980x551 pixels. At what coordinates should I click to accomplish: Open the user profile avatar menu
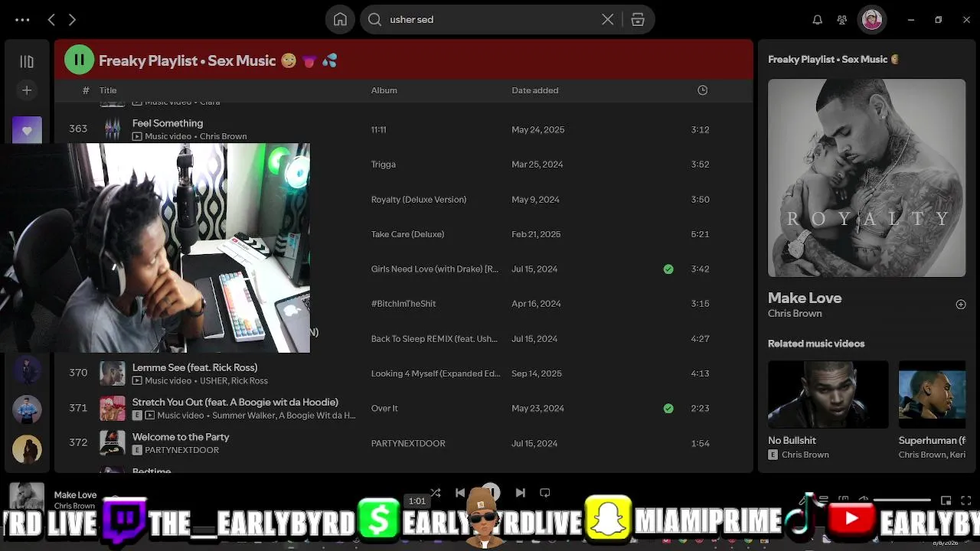pos(872,20)
